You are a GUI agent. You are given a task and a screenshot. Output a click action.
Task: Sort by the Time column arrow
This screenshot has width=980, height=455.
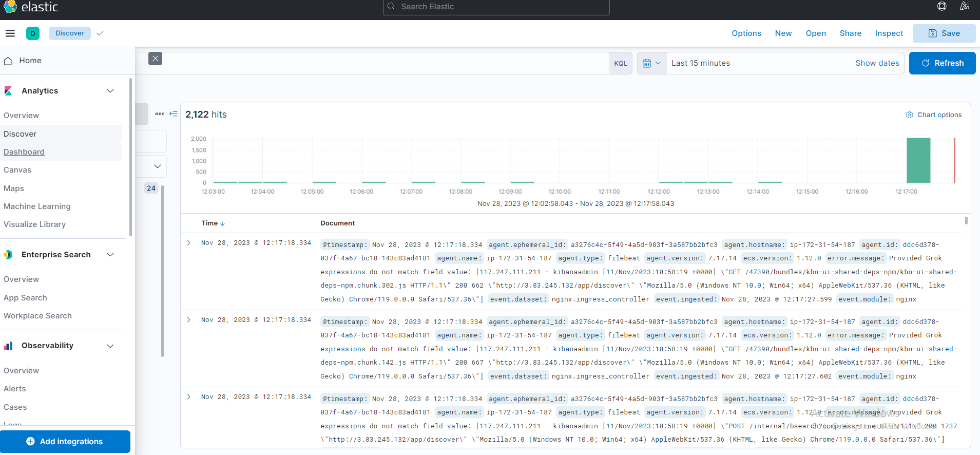pos(222,223)
